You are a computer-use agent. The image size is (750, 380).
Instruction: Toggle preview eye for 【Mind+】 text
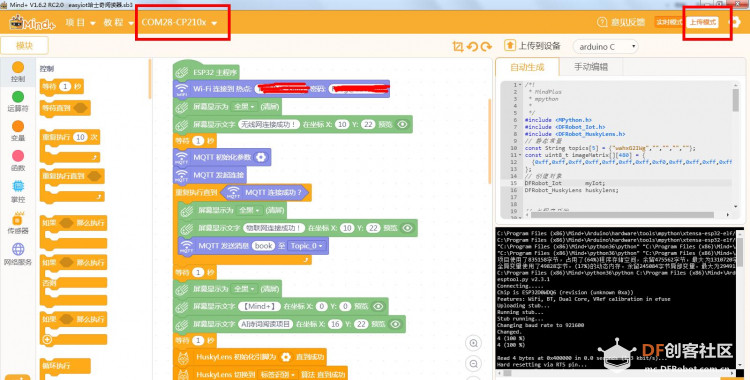tap(378, 306)
